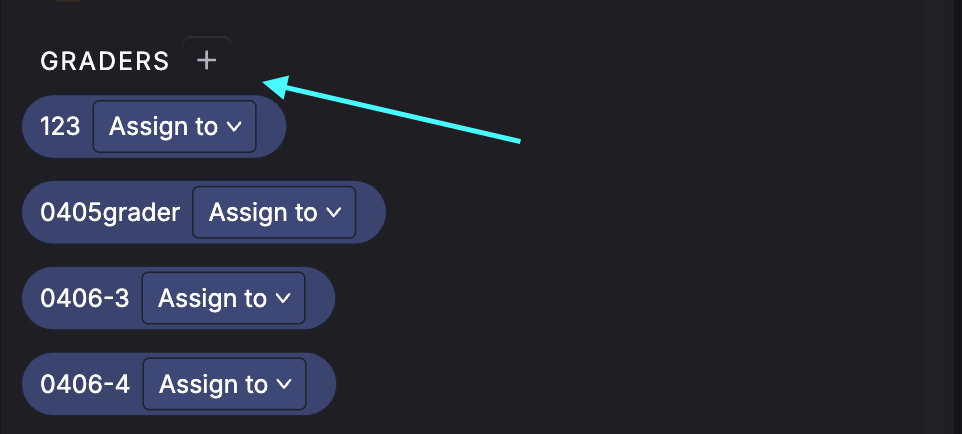This screenshot has width=962, height=434.
Task: Select the 0406-4 grader name label
Action: [85, 385]
